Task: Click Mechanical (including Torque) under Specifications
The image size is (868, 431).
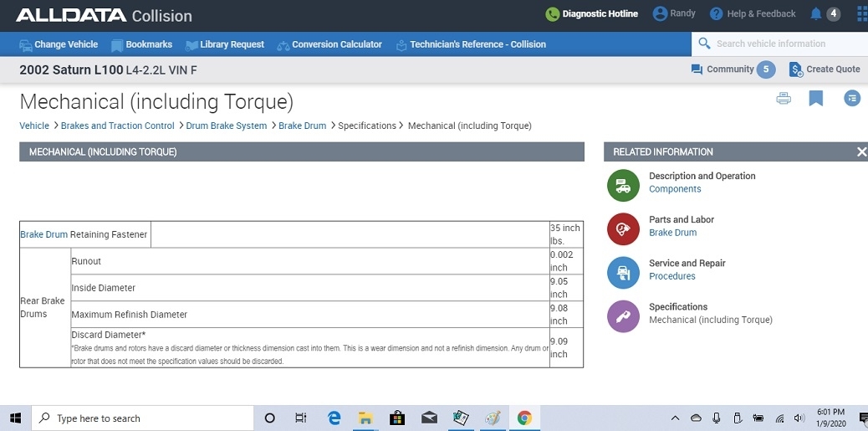Action: point(710,320)
